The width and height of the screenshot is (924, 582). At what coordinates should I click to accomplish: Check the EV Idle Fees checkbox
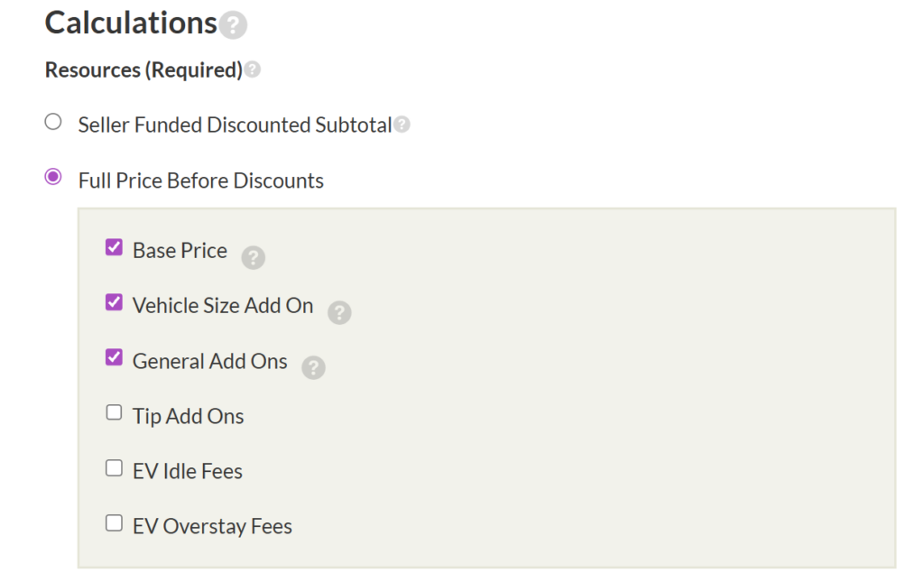coord(114,467)
